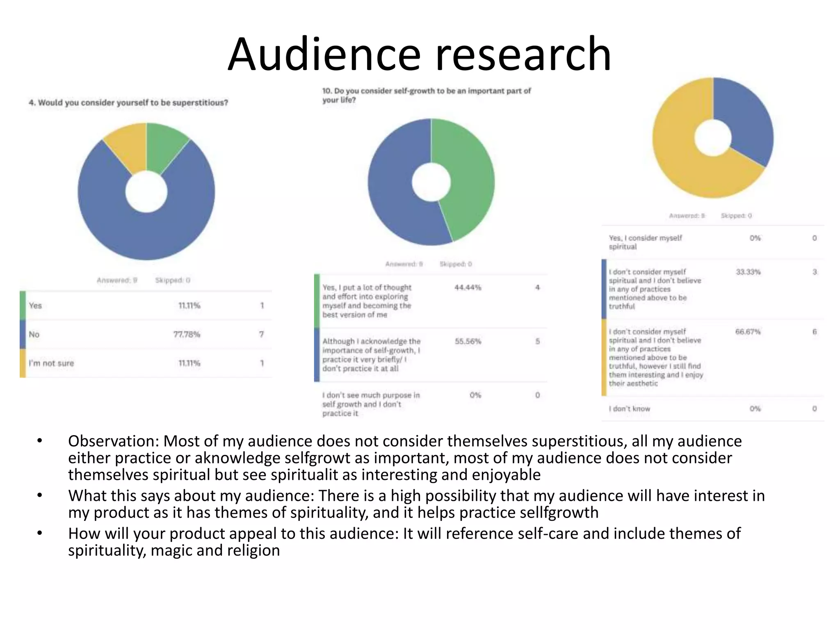Click the answer ending 'enjoy their aesthetic'
840x630 pixels.
click(656, 357)
